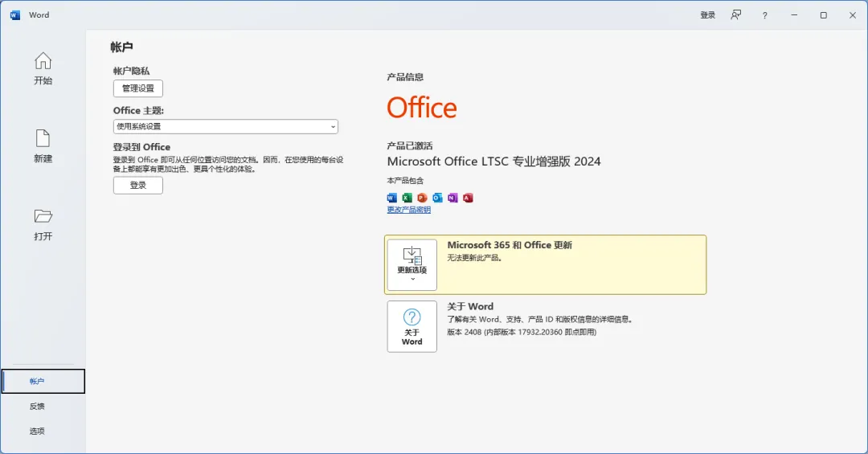
Task: Click the Office logo text
Action: coord(422,108)
